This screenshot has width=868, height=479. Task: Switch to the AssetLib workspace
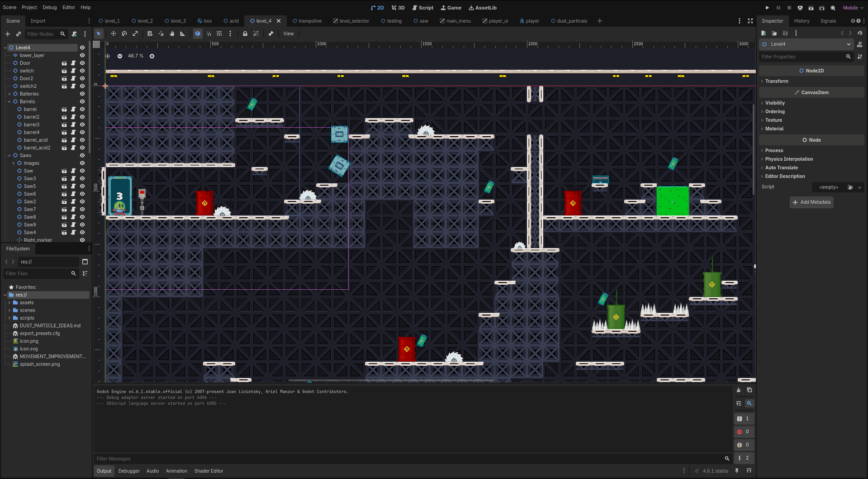click(483, 8)
